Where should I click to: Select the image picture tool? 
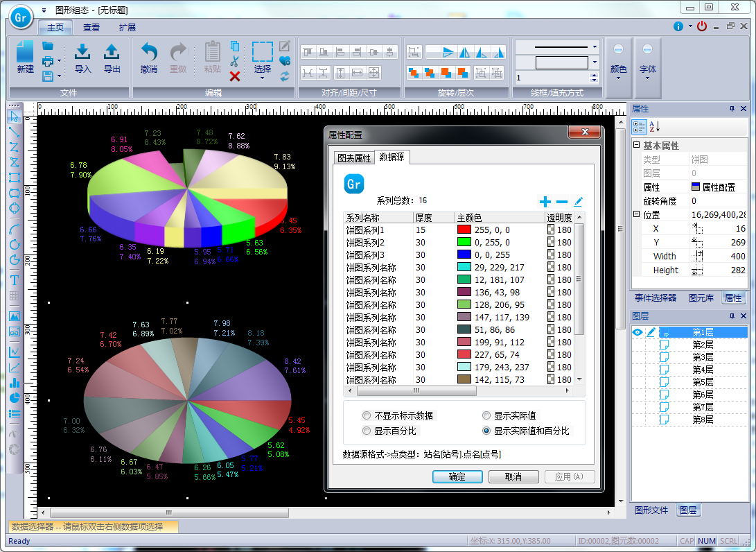[x=15, y=316]
